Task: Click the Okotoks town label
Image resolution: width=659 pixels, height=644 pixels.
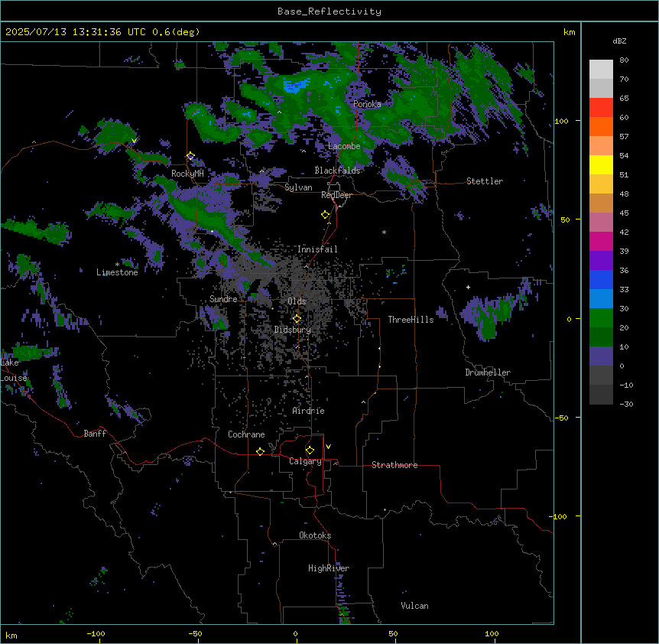Action: tap(315, 535)
